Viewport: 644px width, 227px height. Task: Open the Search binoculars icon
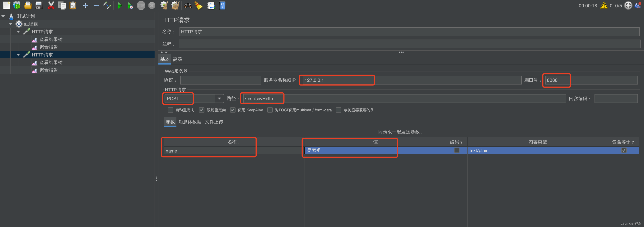pos(188,5)
